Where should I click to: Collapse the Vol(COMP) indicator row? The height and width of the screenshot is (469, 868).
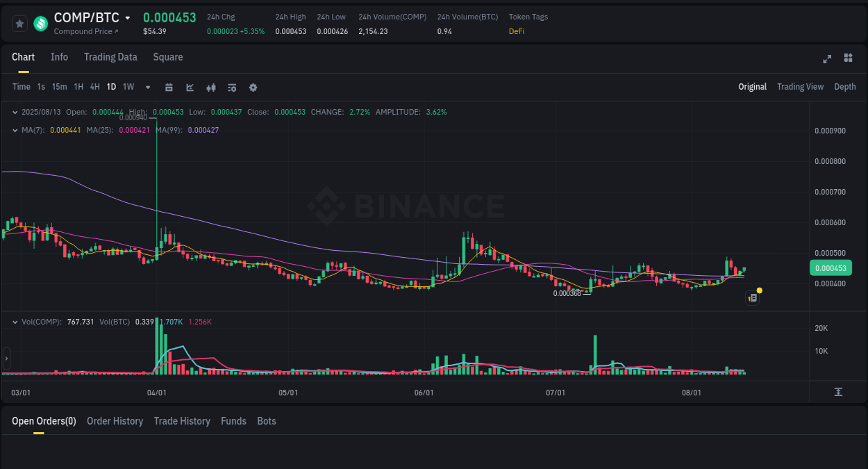(15, 322)
